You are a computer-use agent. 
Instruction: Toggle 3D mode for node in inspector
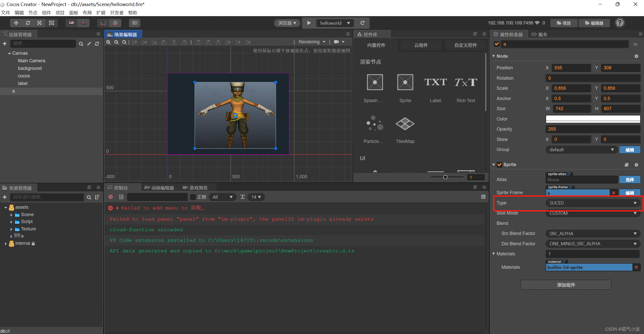635,44
